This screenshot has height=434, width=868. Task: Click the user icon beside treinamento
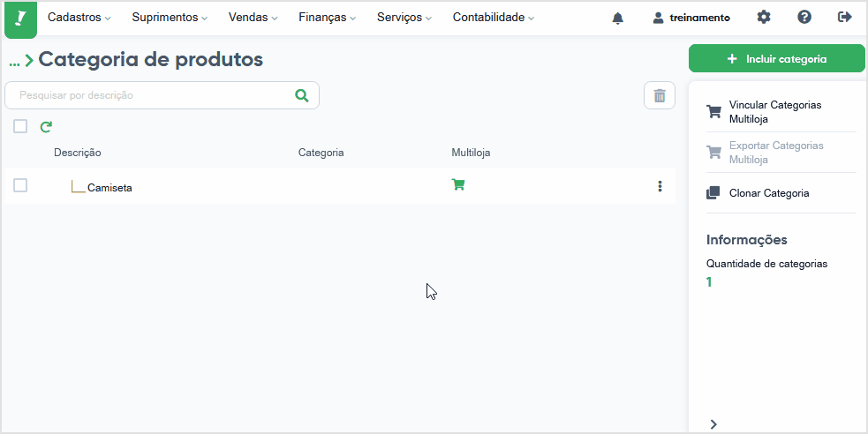tap(658, 18)
